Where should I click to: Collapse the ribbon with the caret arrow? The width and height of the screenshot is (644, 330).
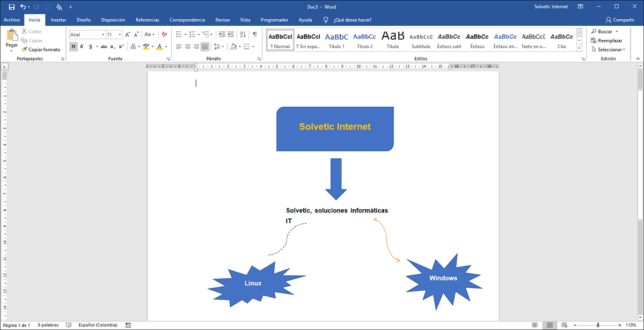coord(638,58)
